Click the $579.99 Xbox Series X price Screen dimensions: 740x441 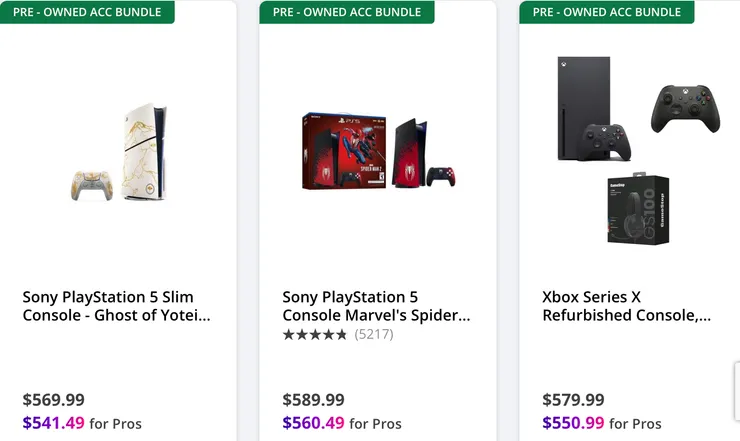(574, 399)
